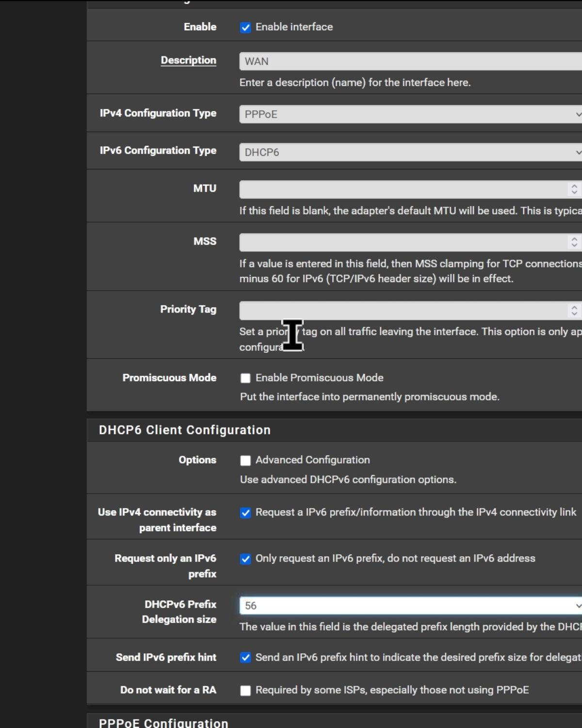Toggle Send an IPv6 prefix hint
Viewport: 582px width, 728px height.
pyautogui.click(x=245, y=658)
